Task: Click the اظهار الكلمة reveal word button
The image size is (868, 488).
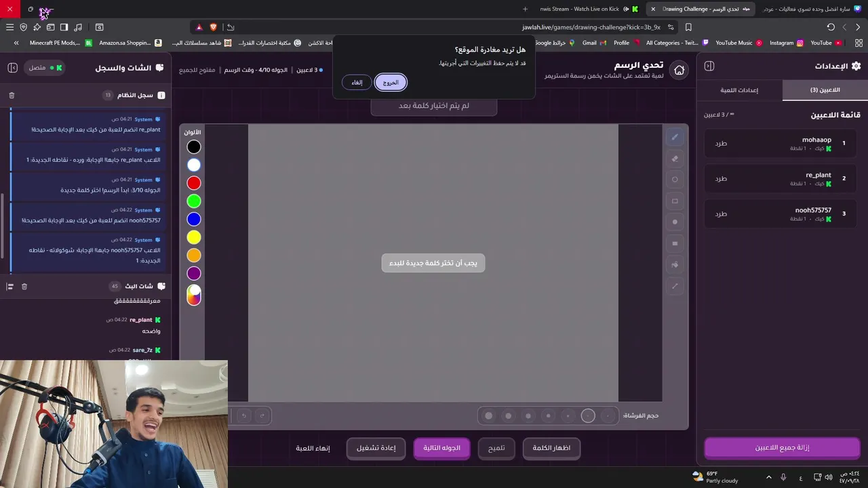Action: click(551, 448)
